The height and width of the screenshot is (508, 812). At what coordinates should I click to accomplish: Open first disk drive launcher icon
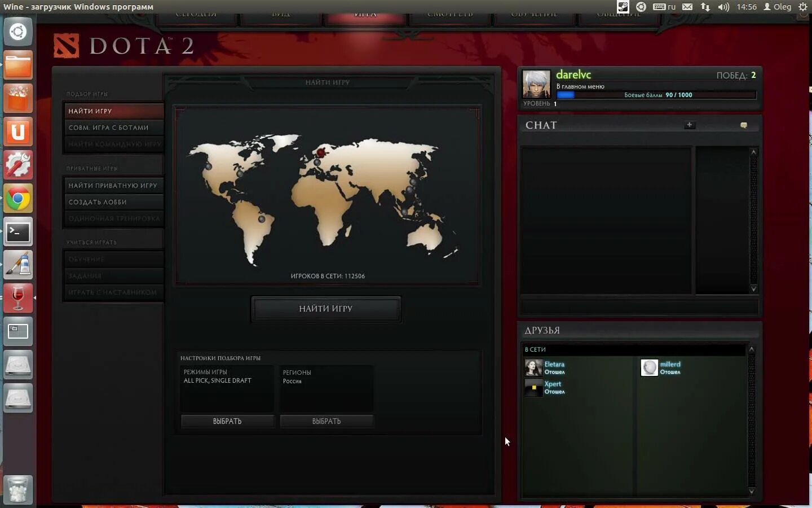click(18, 365)
